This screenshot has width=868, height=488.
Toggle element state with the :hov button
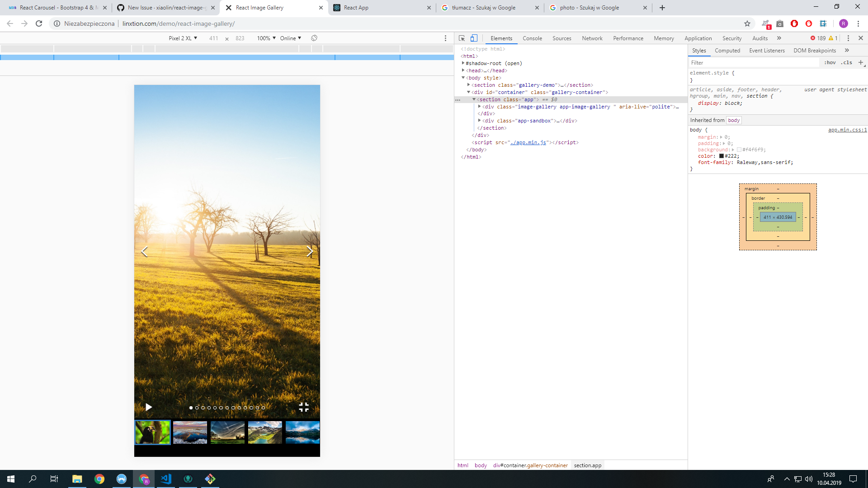[831, 62]
